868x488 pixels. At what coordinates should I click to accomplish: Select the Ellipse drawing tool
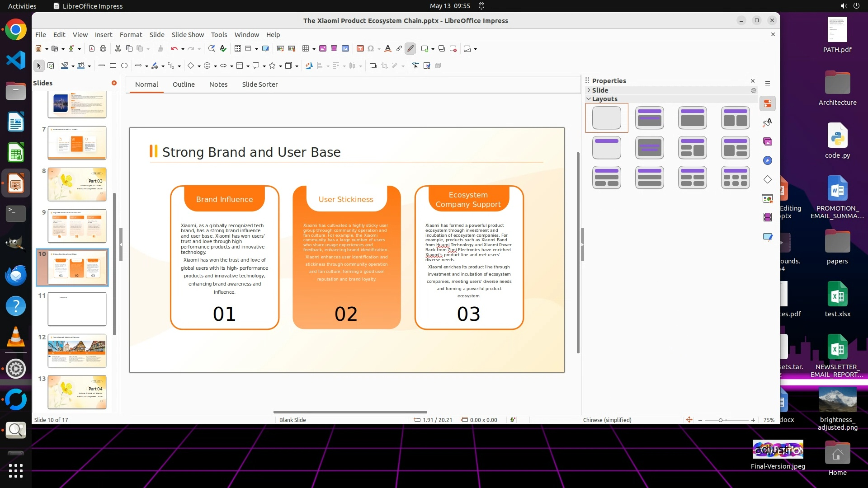124,66
